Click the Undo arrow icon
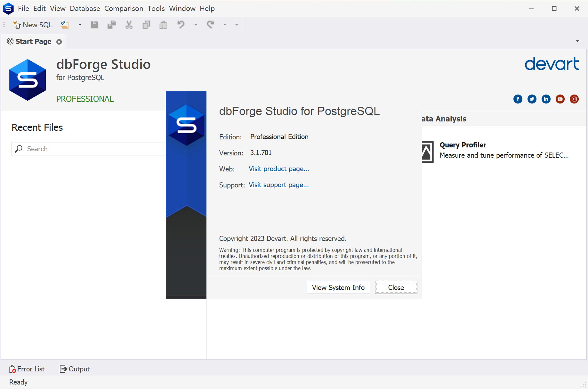Viewport: 588px width, 389px height. click(x=181, y=25)
